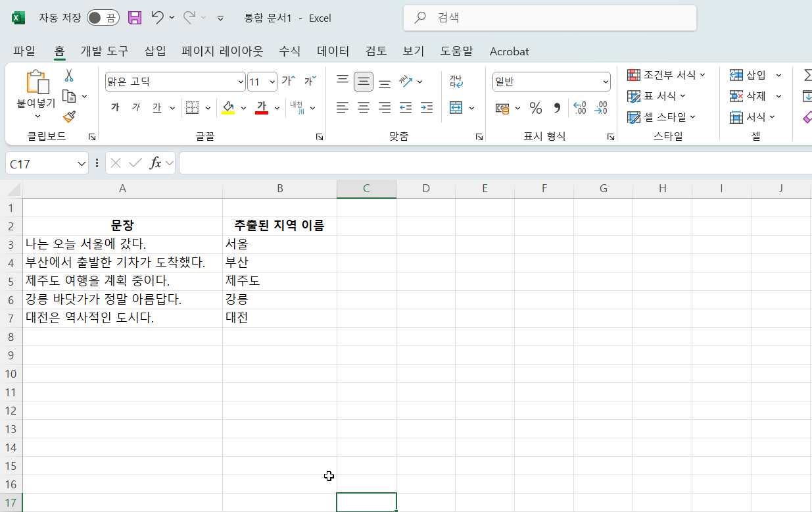The height and width of the screenshot is (512, 812).
Task: Open the 수식 ribbon tab
Action: coord(289,51)
